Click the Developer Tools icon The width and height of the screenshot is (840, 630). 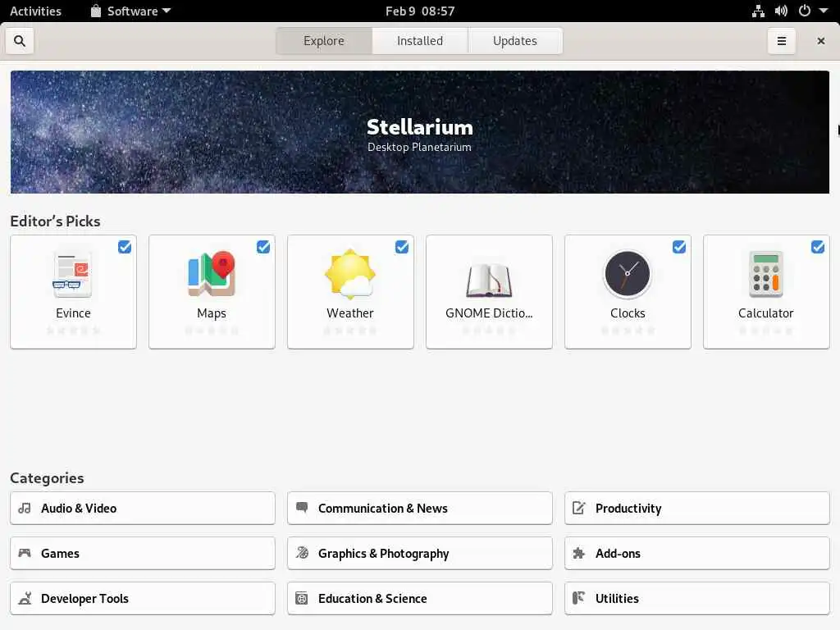tap(25, 598)
